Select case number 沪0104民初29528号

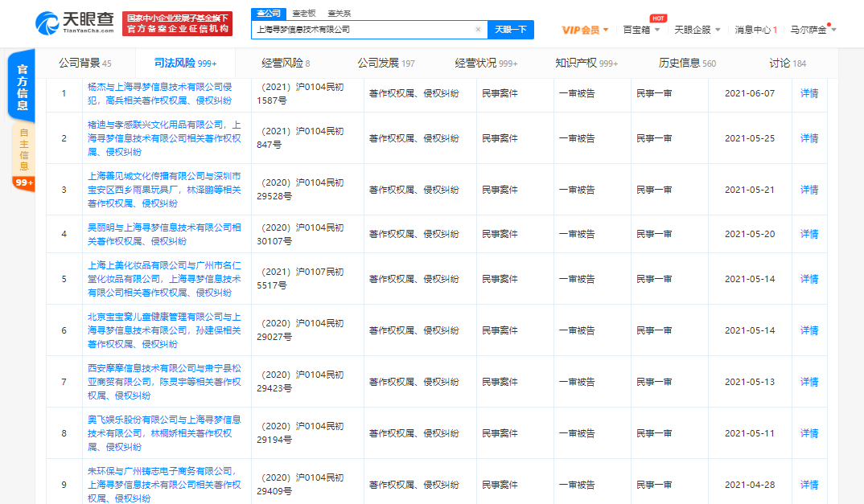[x=300, y=190]
